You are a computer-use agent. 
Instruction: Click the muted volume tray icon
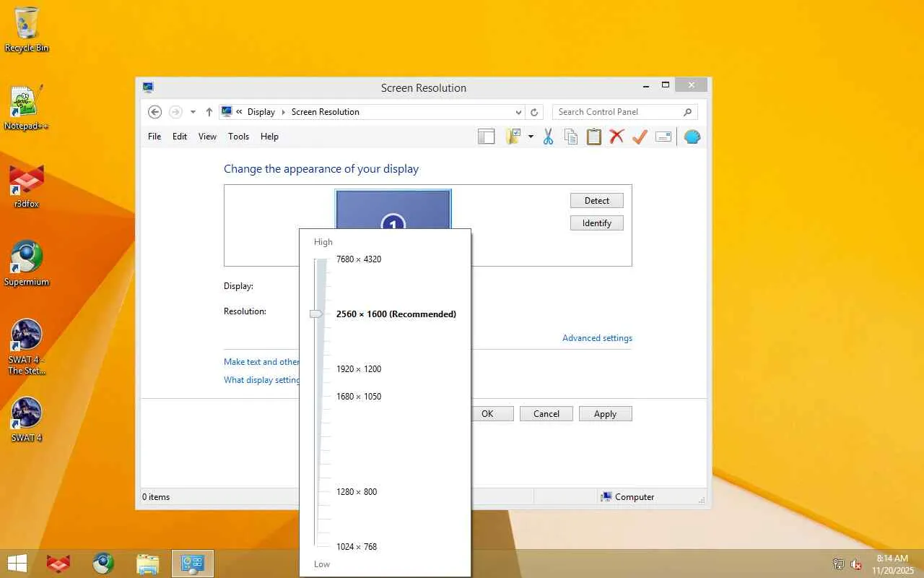click(x=856, y=564)
